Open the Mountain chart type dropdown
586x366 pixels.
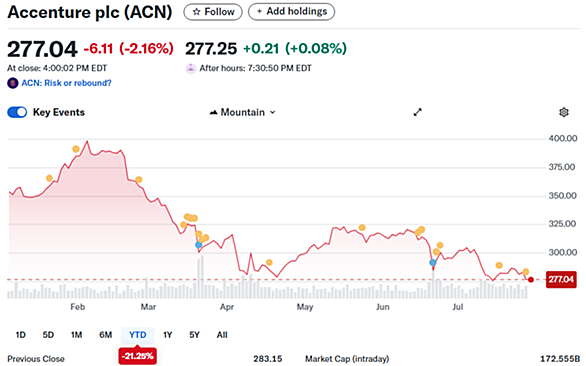pyautogui.click(x=243, y=112)
